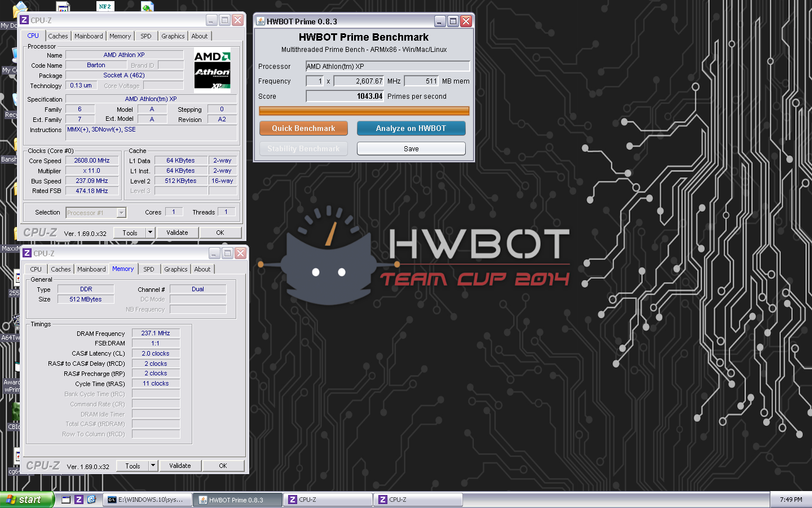Click the AMD Athlon XP logo image

coord(212,70)
